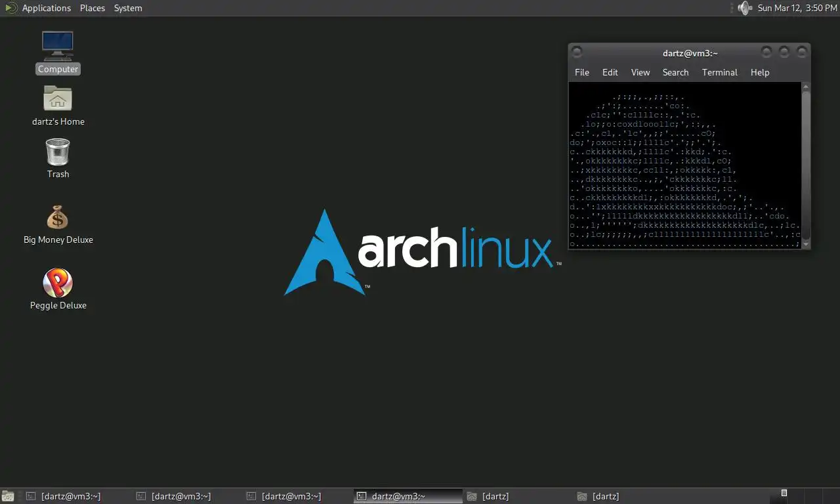This screenshot has height=504, width=840.
Task: Maximize the terminal window
Action: point(784,52)
